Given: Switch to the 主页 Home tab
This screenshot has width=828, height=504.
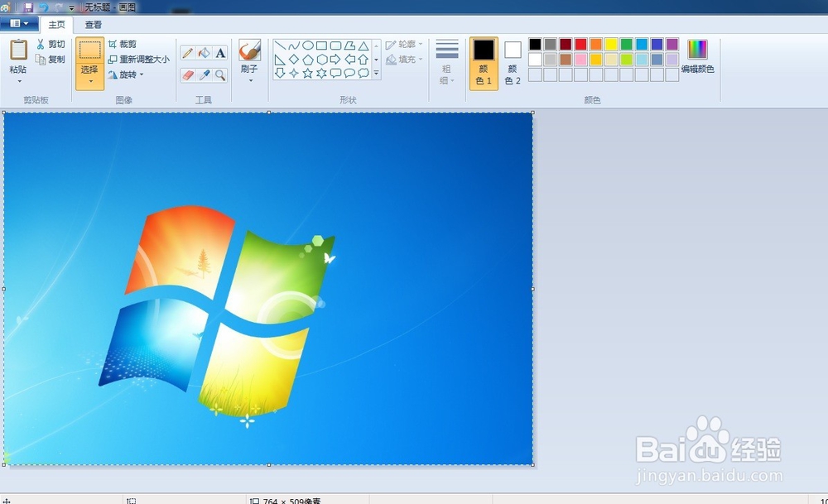Looking at the screenshot, I should pyautogui.click(x=56, y=25).
